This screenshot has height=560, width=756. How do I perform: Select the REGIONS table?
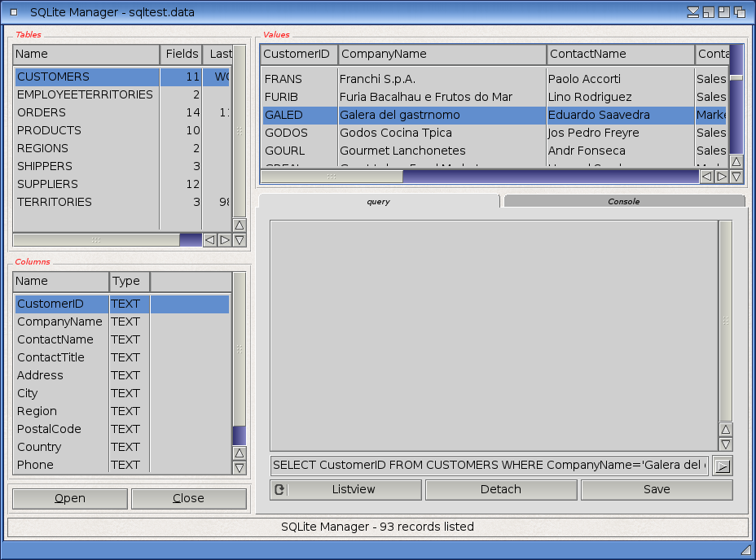pyautogui.click(x=121, y=148)
